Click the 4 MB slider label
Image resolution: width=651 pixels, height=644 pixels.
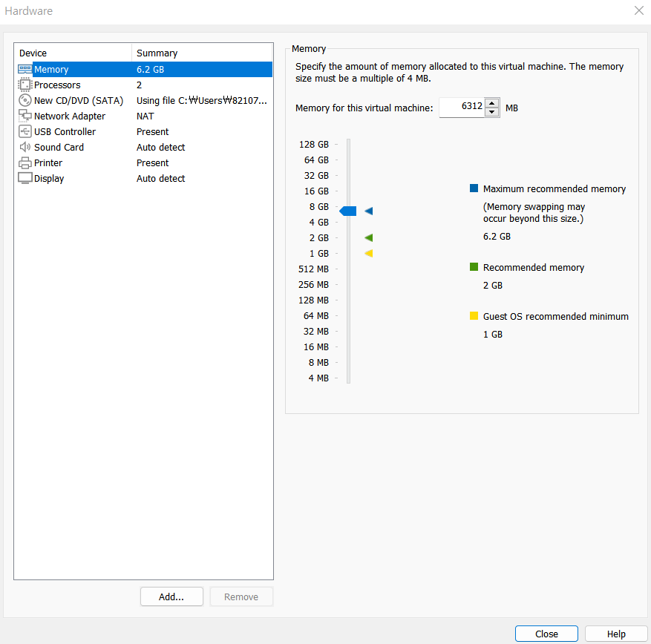point(318,378)
